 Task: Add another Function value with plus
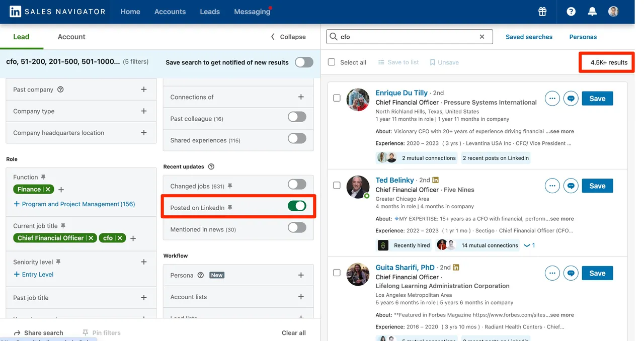(61, 190)
